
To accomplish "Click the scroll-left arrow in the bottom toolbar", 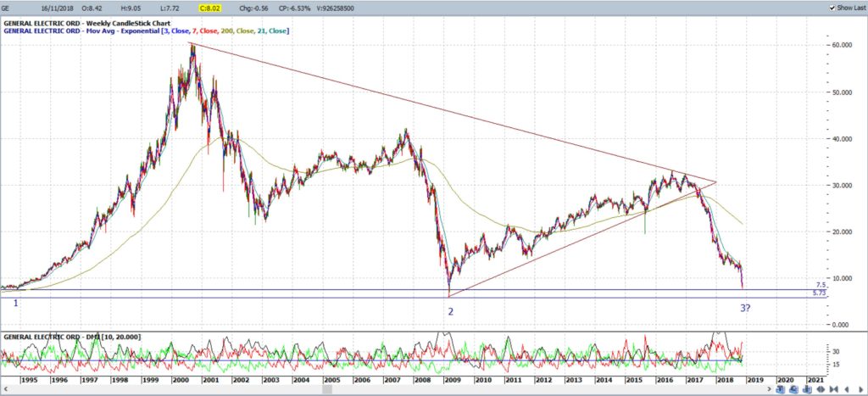I will 847,389.
